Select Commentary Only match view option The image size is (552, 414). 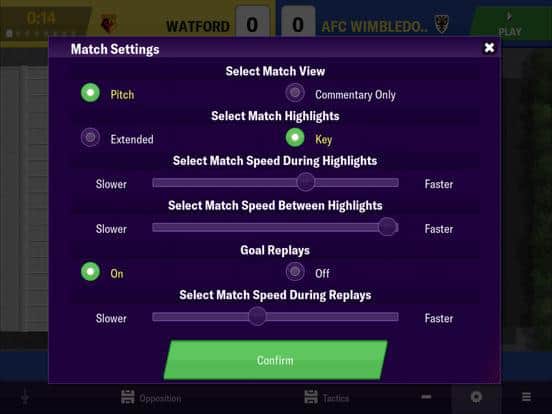[x=295, y=93]
